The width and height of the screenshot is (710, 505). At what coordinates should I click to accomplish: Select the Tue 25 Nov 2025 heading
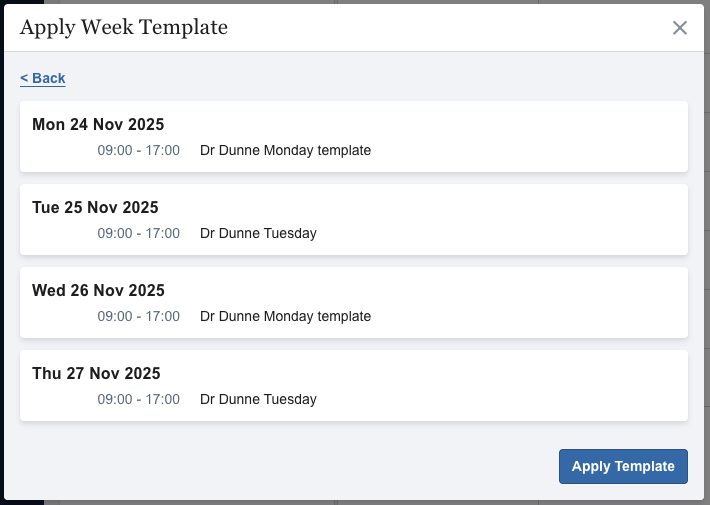pos(95,208)
